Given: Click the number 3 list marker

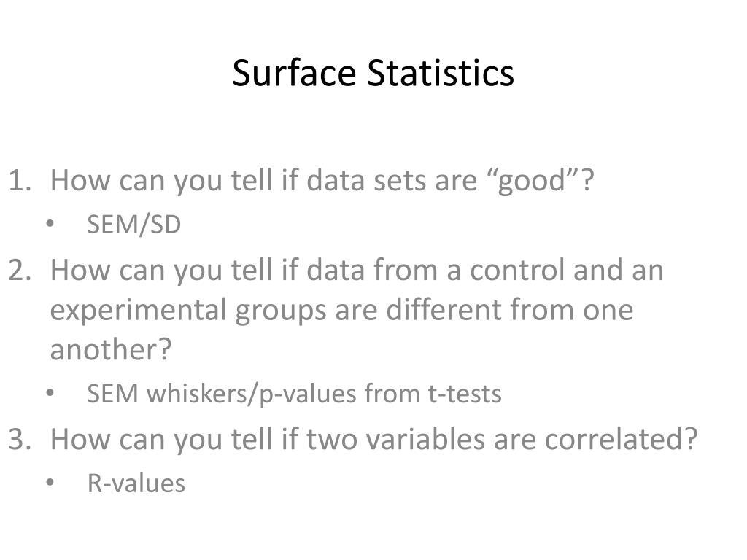Looking at the screenshot, I should 20,439.
